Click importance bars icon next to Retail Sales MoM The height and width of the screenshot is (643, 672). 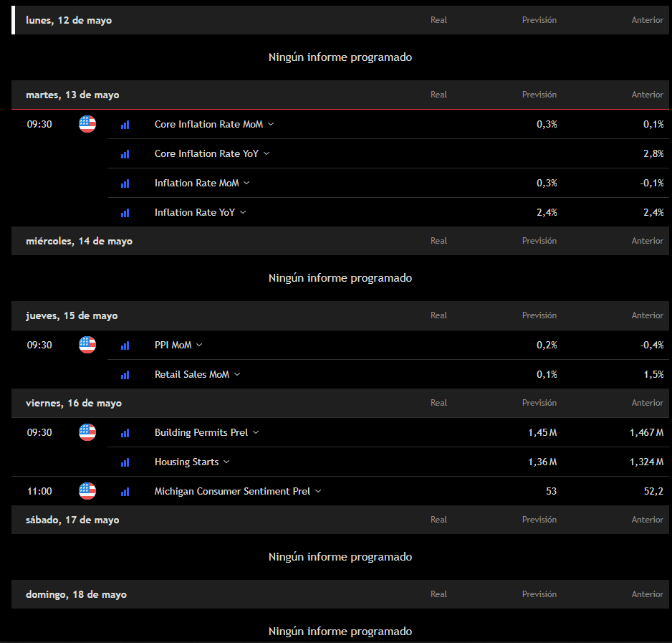tap(125, 374)
